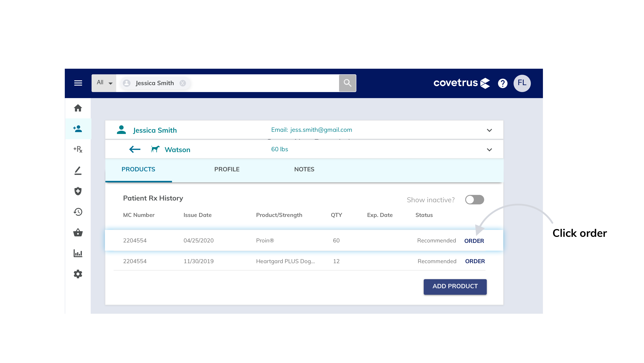Click ORDER for Proin prescription
This screenshot has width=644, height=363.
(474, 241)
